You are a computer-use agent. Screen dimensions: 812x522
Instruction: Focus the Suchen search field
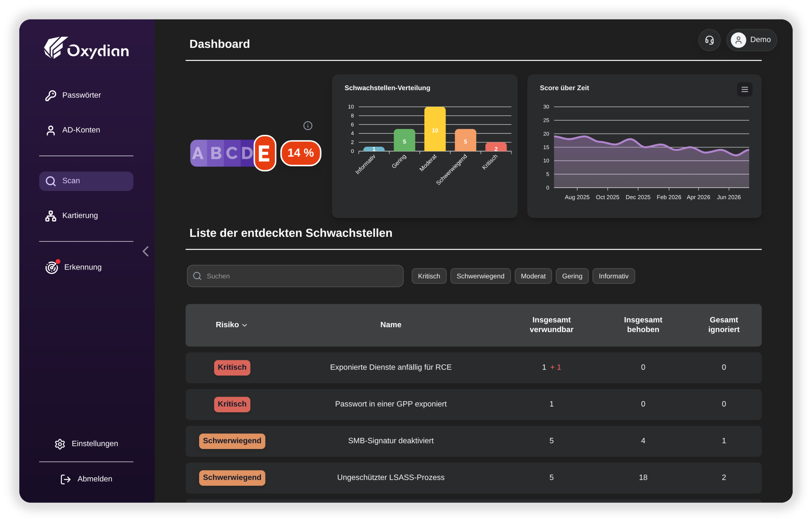(295, 276)
